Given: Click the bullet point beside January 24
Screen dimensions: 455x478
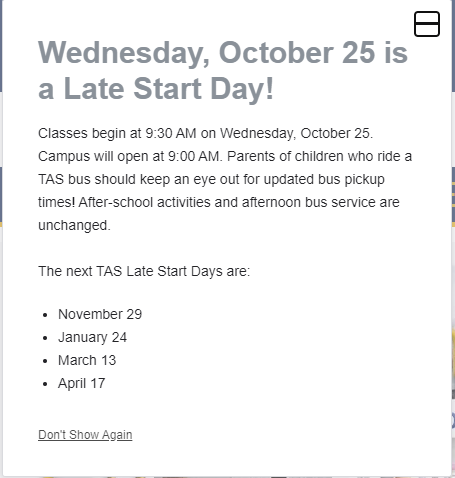Looking at the screenshot, I should [45, 338].
